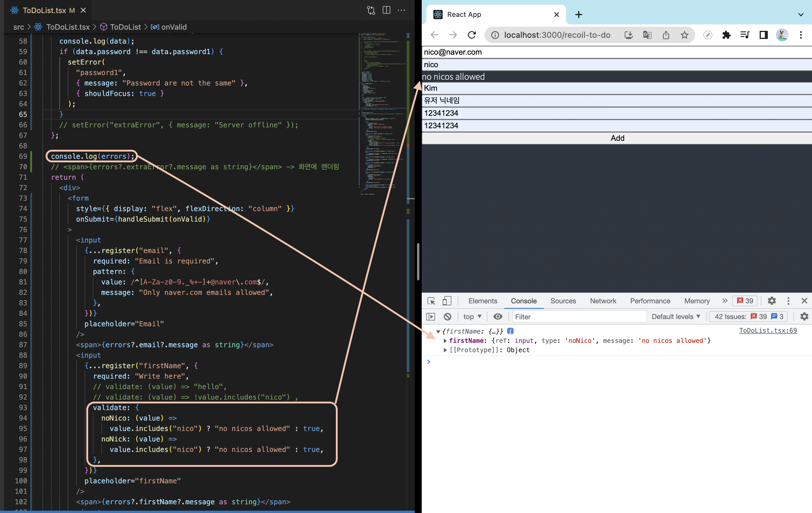Bookmark page with the star icon
The width and height of the screenshot is (812, 513).
coord(684,35)
